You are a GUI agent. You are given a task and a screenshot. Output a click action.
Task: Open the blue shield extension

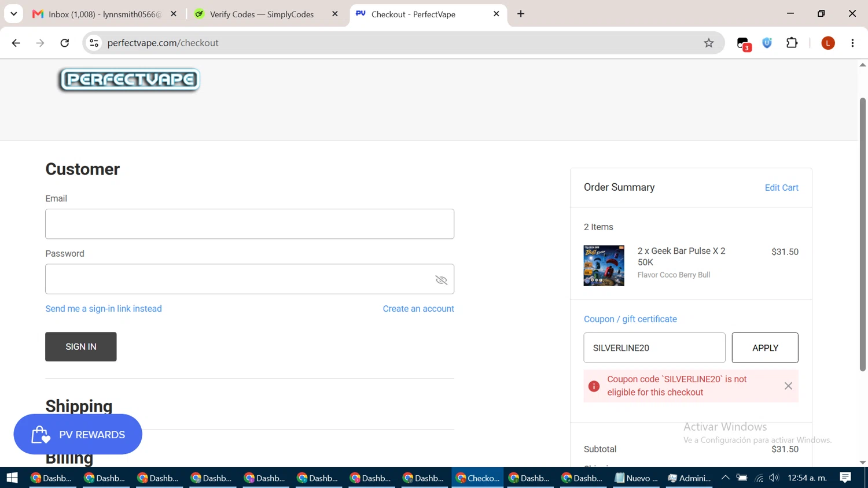tap(767, 43)
